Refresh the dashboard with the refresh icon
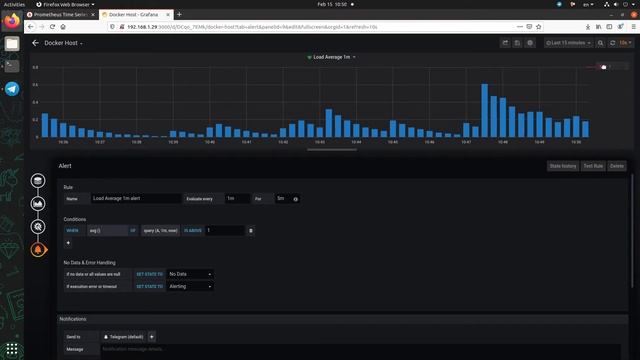 (612, 43)
